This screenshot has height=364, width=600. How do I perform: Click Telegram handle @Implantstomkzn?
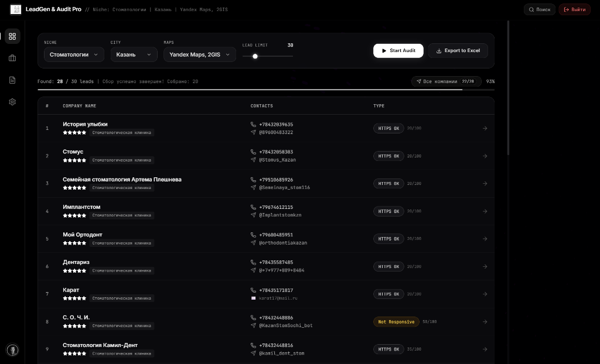tap(280, 215)
